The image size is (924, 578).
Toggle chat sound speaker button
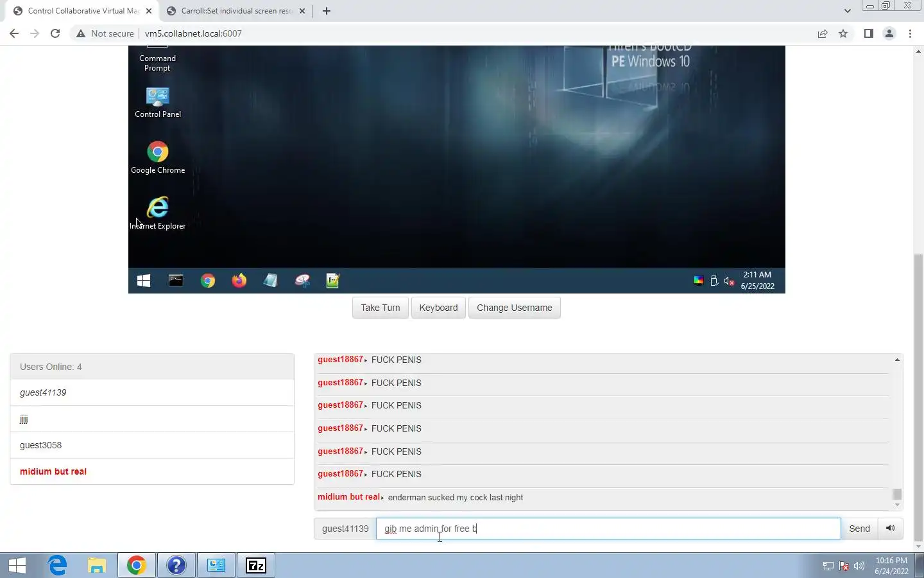coord(891,529)
